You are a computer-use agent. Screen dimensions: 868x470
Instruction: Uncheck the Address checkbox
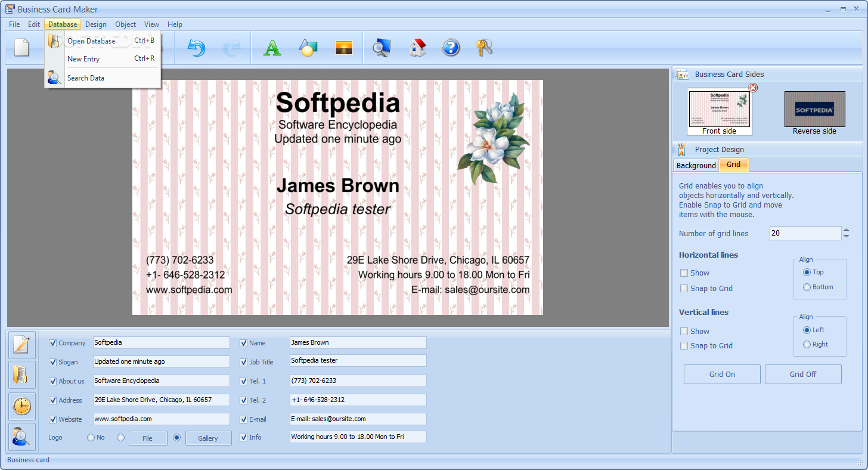53,400
